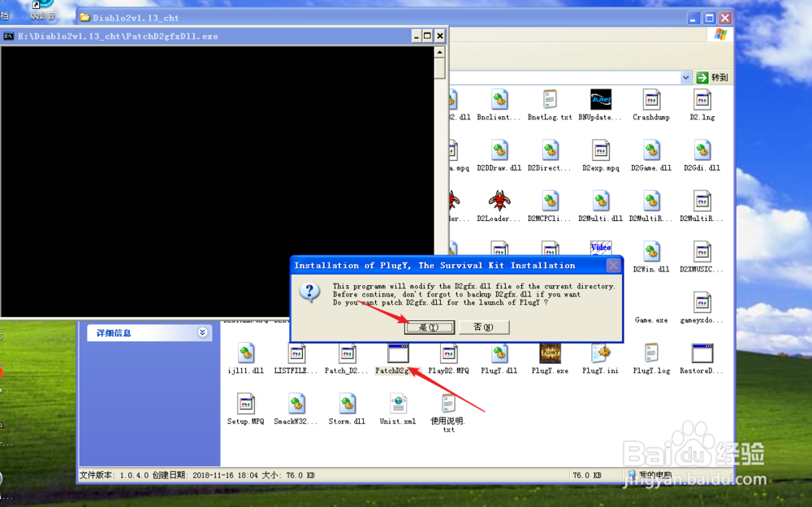812x507 pixels.
Task: Select the PlugY.dll file icon
Action: pos(499,353)
